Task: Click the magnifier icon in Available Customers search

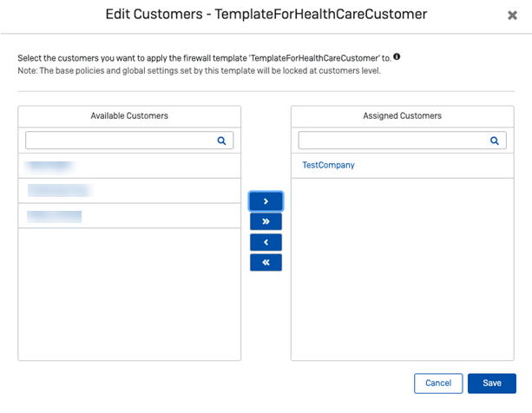Action: tap(221, 140)
